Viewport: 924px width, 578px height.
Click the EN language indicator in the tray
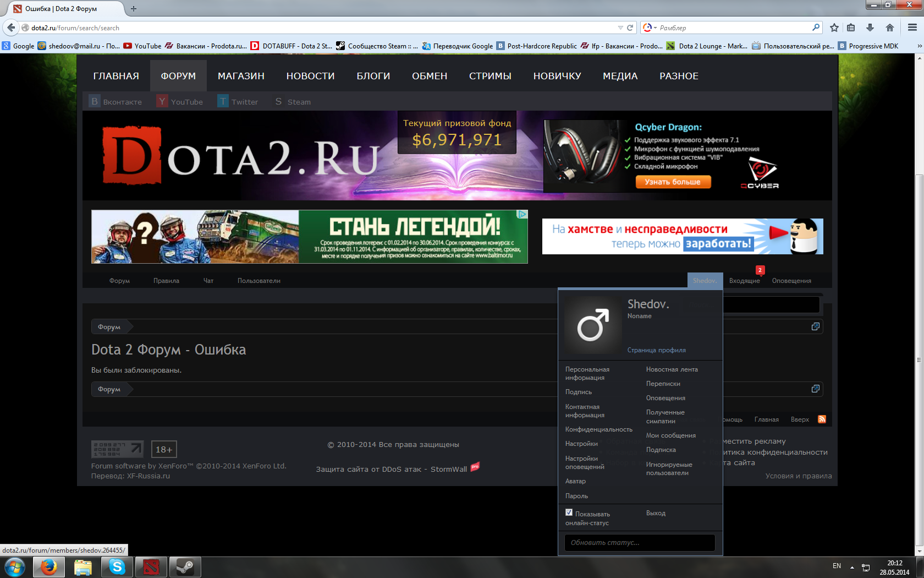click(837, 566)
